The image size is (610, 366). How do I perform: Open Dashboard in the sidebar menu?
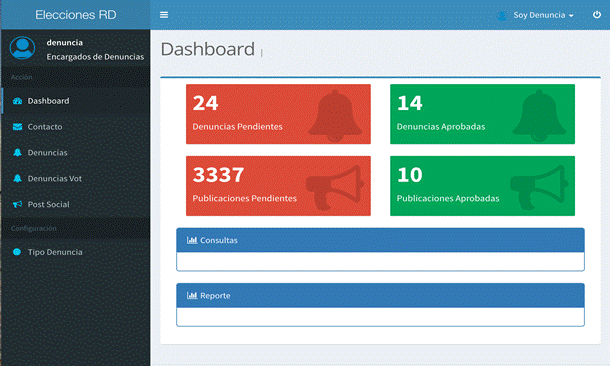click(76, 101)
